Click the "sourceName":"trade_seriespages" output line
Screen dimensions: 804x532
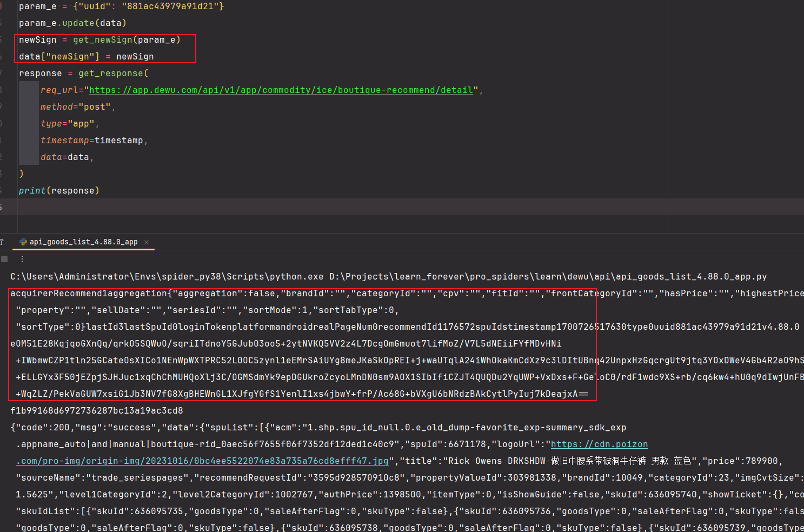coord(410,478)
